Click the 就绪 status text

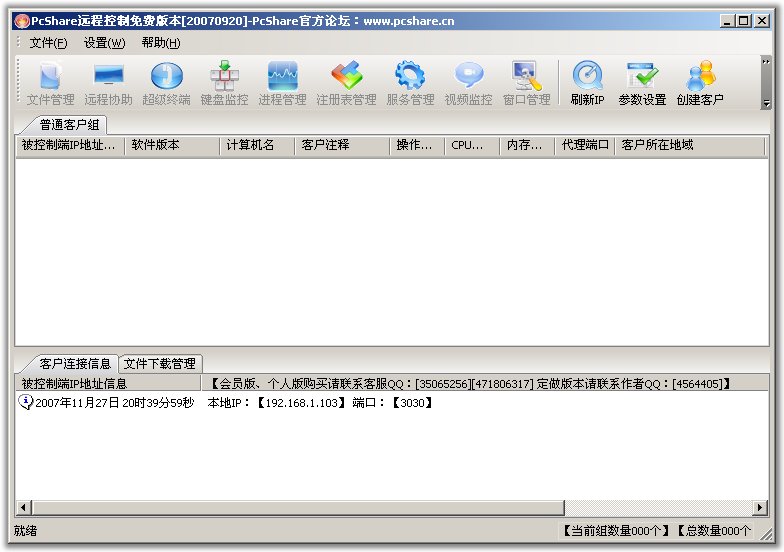[26, 530]
